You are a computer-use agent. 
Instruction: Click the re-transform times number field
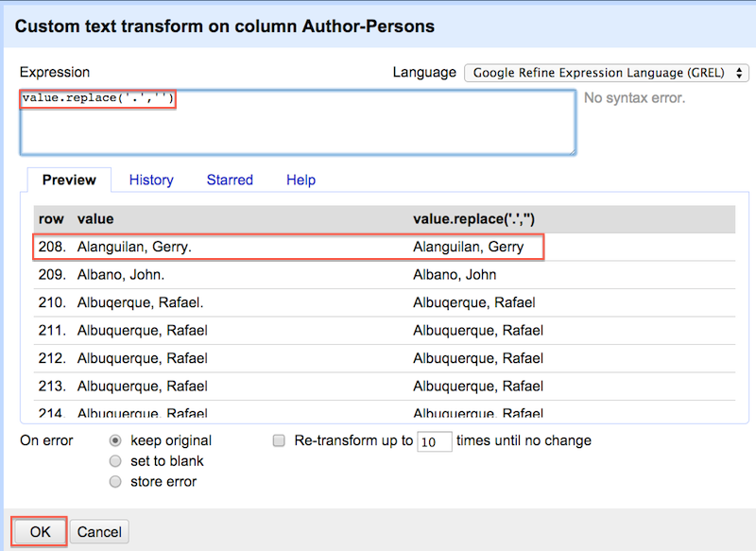435,441
